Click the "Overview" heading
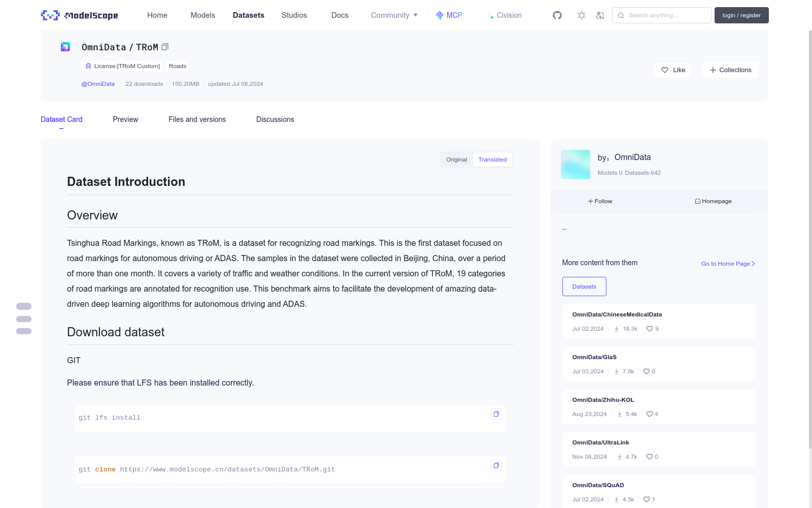 coord(92,215)
